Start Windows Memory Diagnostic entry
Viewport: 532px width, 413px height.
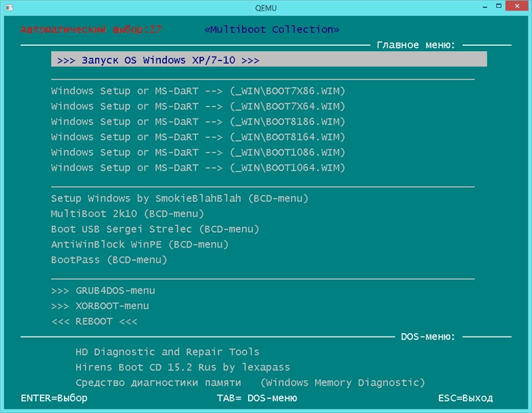tap(250, 383)
